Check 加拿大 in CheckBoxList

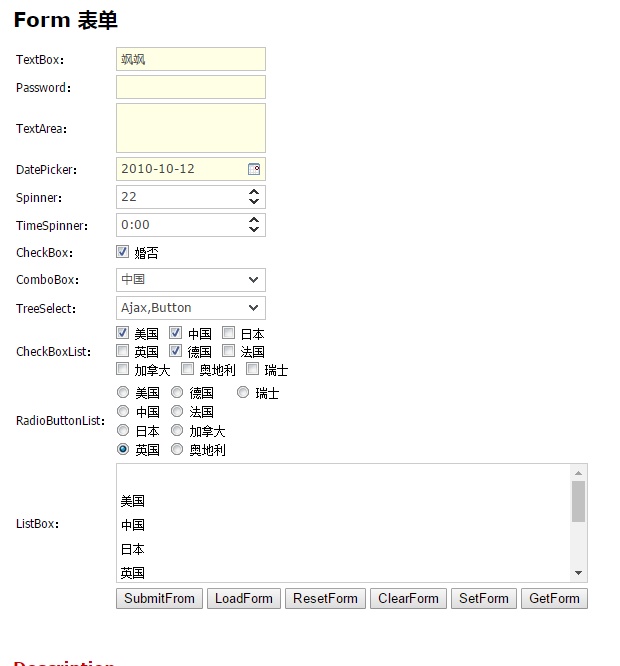point(122,369)
